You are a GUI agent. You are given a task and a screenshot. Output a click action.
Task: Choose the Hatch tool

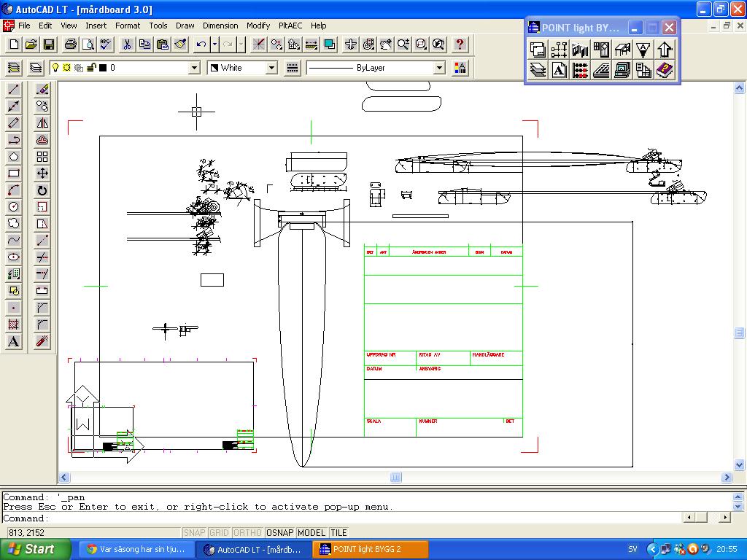[x=13, y=324]
